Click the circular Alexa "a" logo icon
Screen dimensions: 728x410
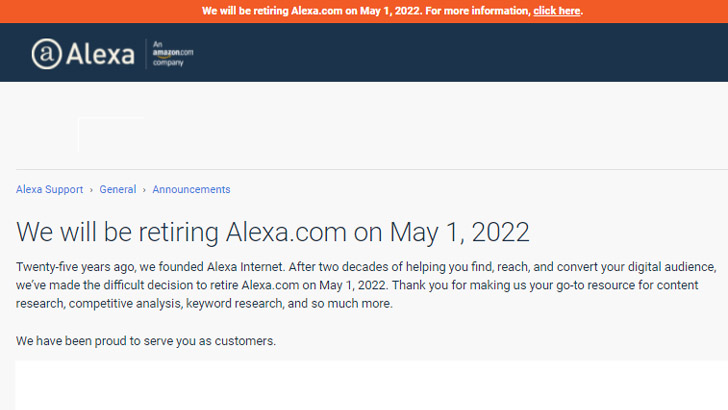46,54
